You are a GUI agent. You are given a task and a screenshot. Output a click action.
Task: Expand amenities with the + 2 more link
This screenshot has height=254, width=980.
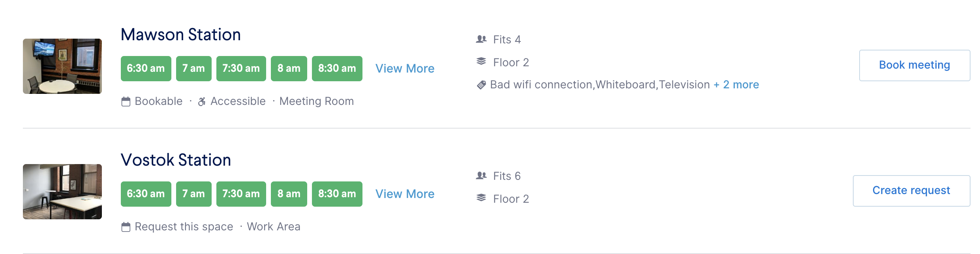tap(736, 84)
